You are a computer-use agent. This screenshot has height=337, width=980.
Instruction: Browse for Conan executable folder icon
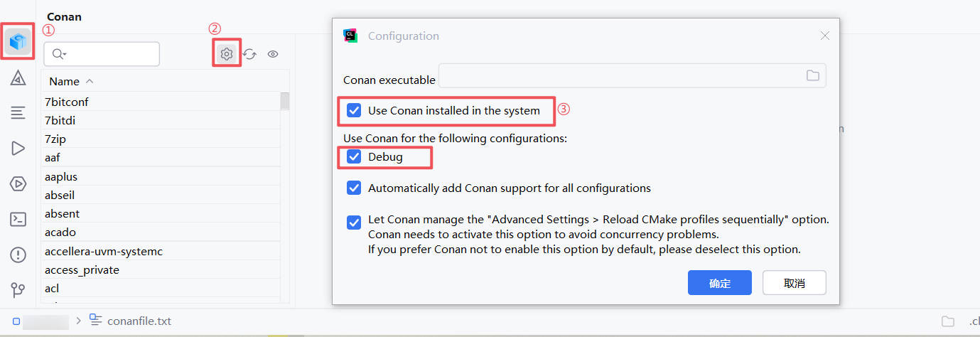coord(812,75)
